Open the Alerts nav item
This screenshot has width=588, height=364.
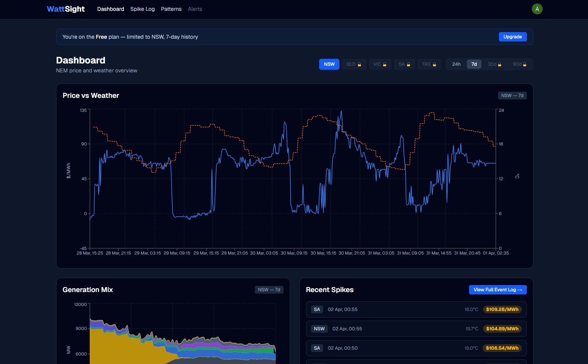tap(195, 9)
